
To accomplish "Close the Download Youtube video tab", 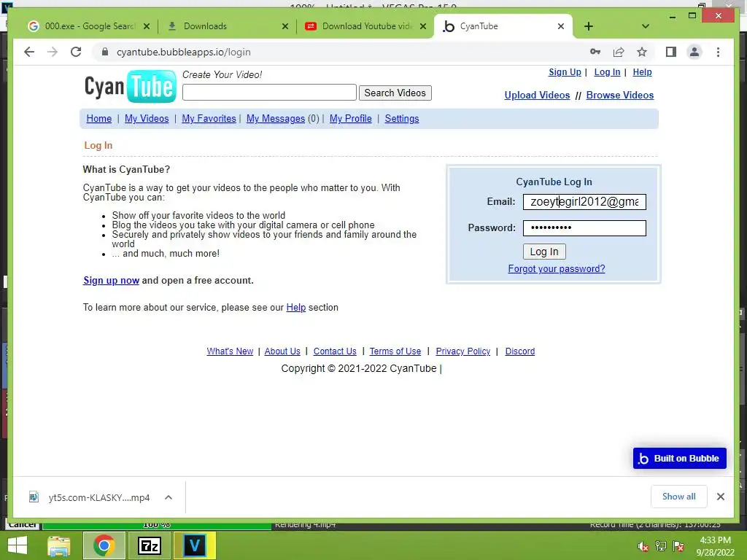I will pos(423,26).
